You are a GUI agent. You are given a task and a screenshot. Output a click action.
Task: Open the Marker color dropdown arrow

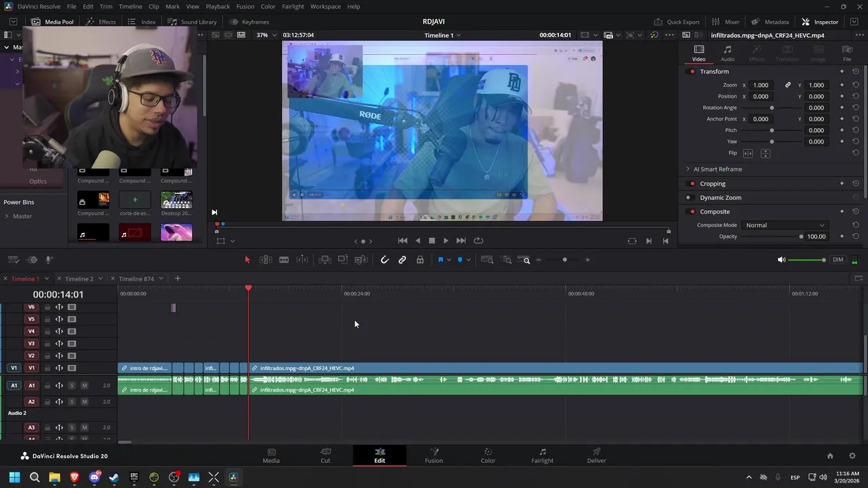tap(469, 260)
